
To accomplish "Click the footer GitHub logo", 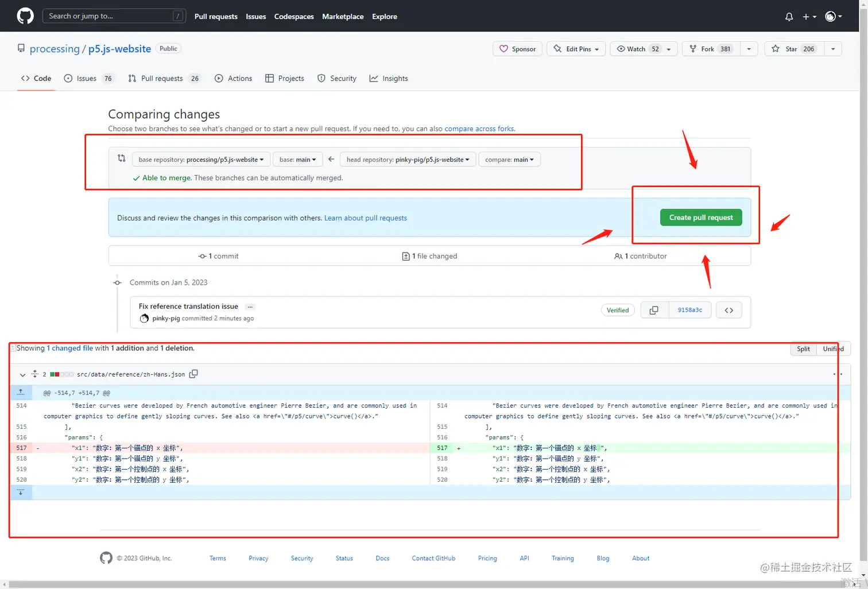I will (106, 558).
